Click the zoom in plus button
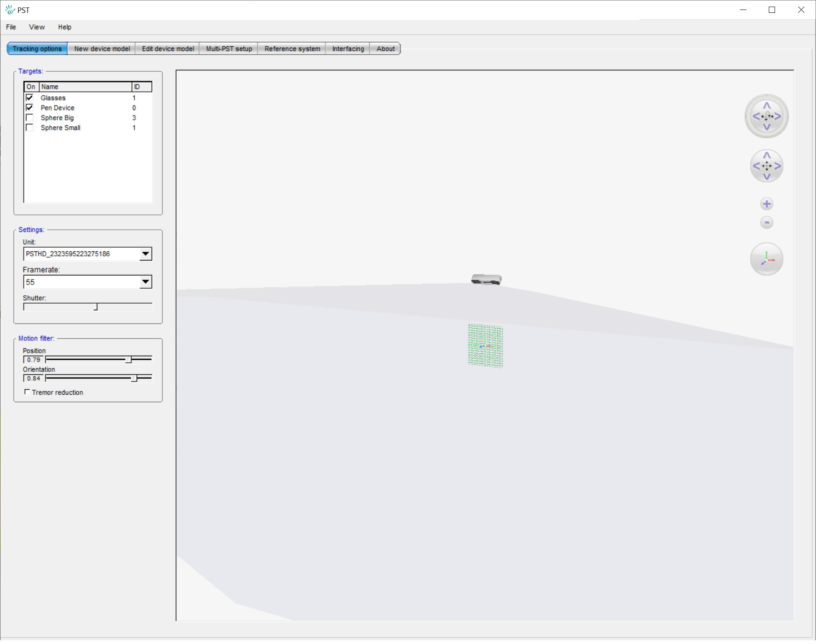 767,204
